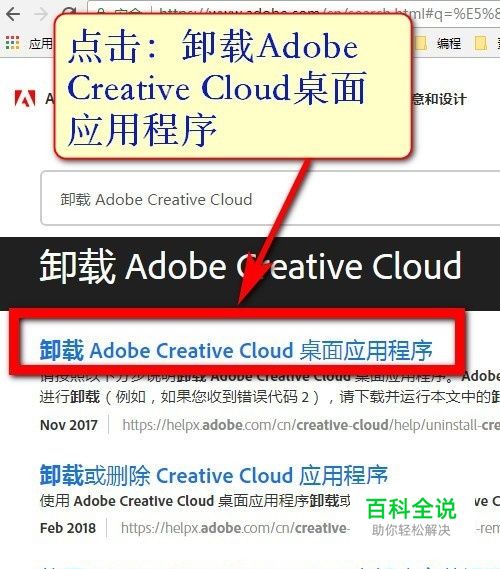500x569 pixels.
Task: Click the browser forward arrow
Action: tap(41, 14)
